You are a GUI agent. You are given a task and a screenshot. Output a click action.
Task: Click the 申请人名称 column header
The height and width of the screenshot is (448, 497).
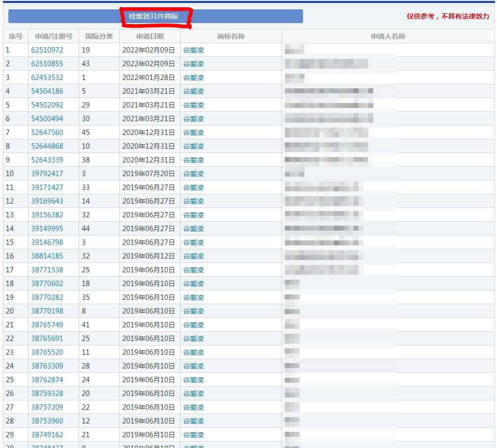(x=388, y=36)
